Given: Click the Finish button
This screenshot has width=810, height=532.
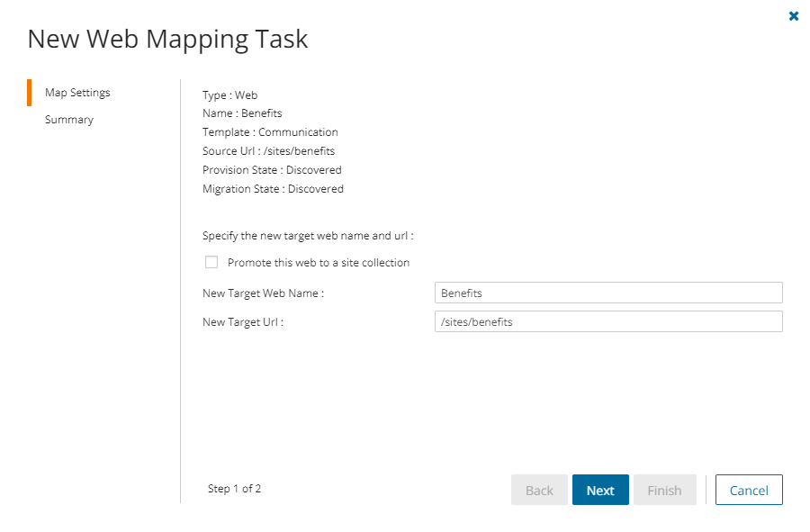Looking at the screenshot, I should coord(664,491).
